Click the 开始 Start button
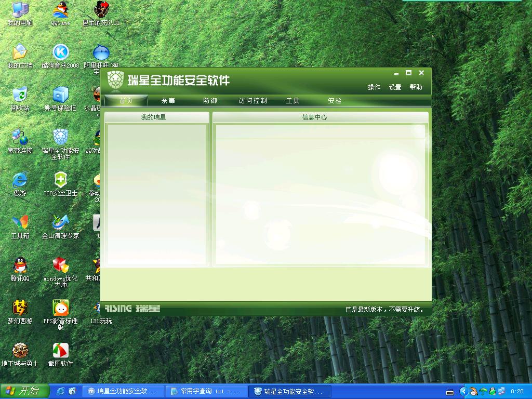Image resolution: width=532 pixels, height=399 pixels. (x=24, y=391)
